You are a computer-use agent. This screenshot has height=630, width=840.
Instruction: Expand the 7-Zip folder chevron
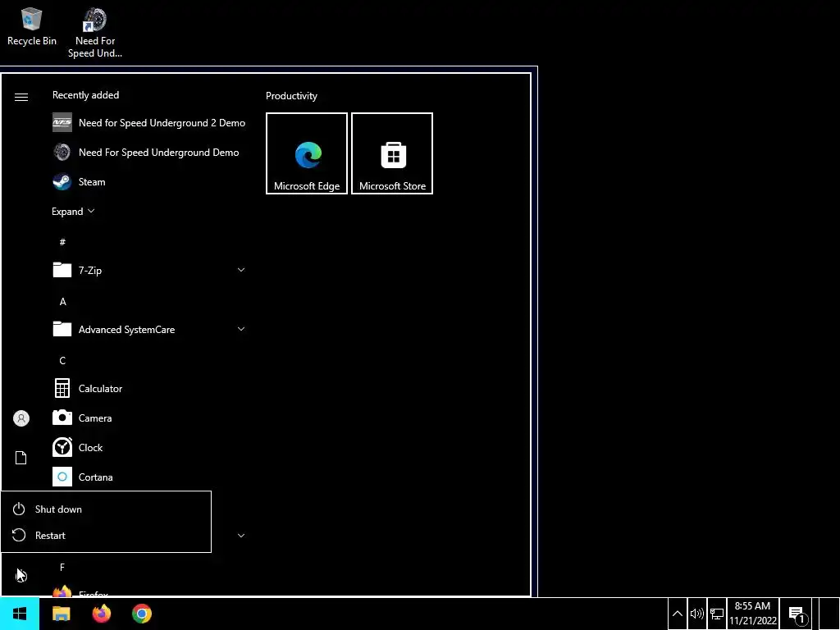pos(241,270)
